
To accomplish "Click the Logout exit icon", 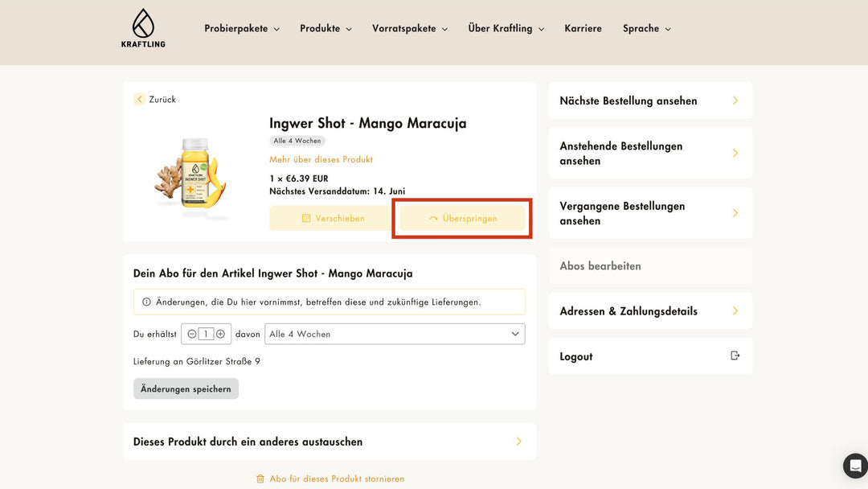I will click(x=735, y=356).
